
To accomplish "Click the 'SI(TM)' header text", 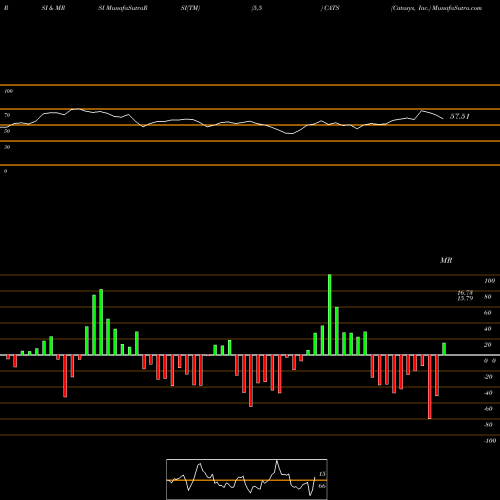I will 190,8.
